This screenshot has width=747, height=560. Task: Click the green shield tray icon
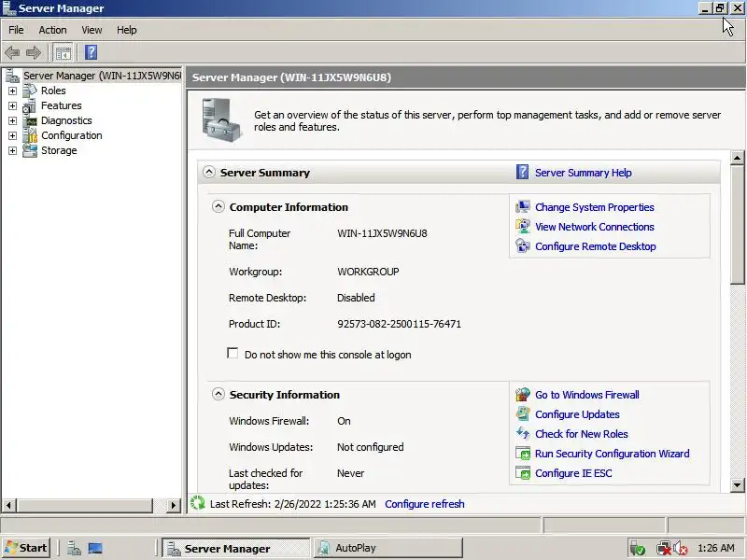638,548
